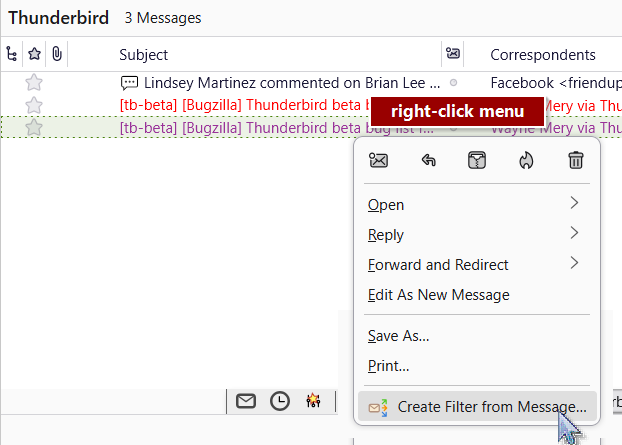Select the Lindsey Martinez commented message
This screenshot has width=622, height=445.
tap(292, 83)
